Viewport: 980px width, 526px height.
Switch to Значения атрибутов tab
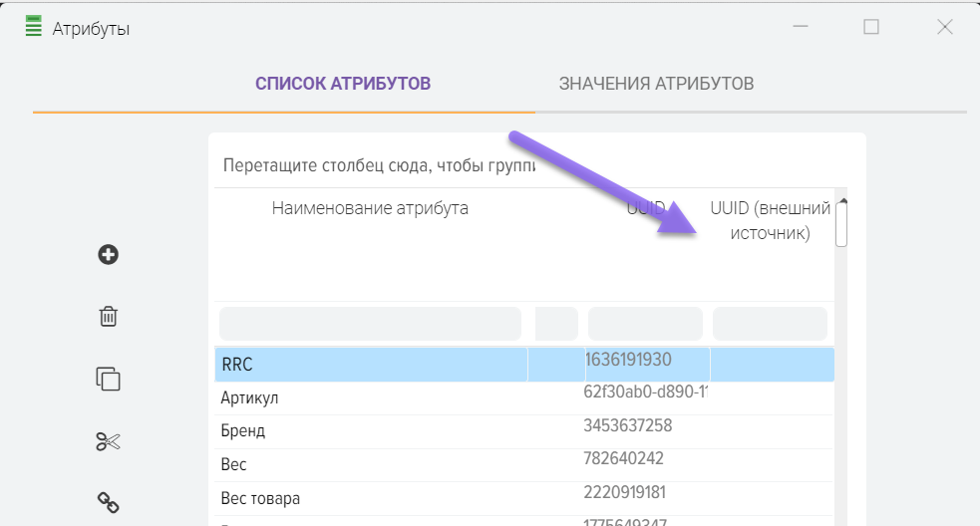click(x=656, y=83)
